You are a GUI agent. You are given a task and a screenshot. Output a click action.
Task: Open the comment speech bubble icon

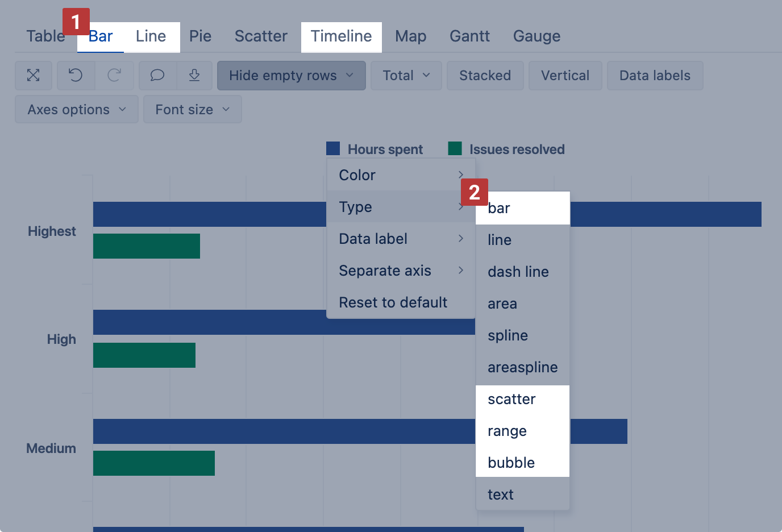[157, 76]
